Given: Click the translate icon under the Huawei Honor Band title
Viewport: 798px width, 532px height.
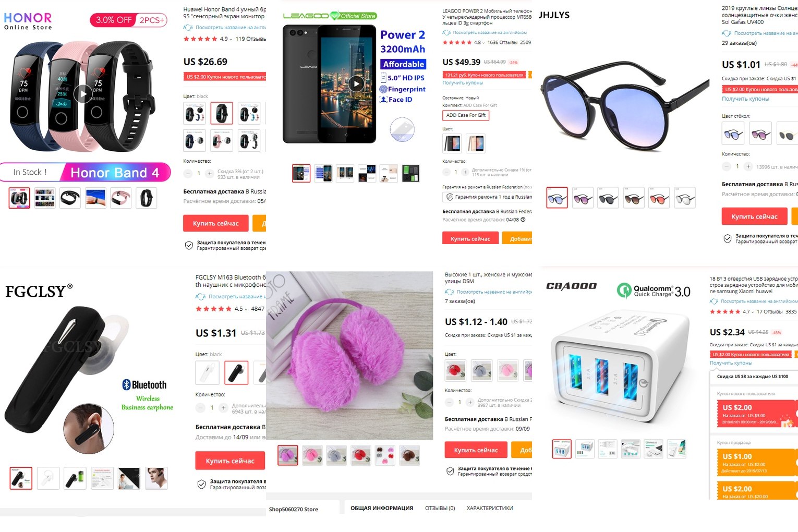Looking at the screenshot, I should (x=188, y=27).
